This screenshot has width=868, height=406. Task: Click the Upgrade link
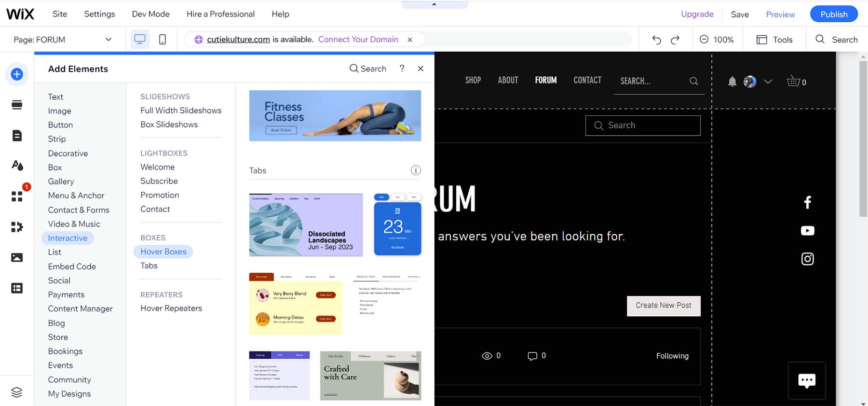pos(697,14)
